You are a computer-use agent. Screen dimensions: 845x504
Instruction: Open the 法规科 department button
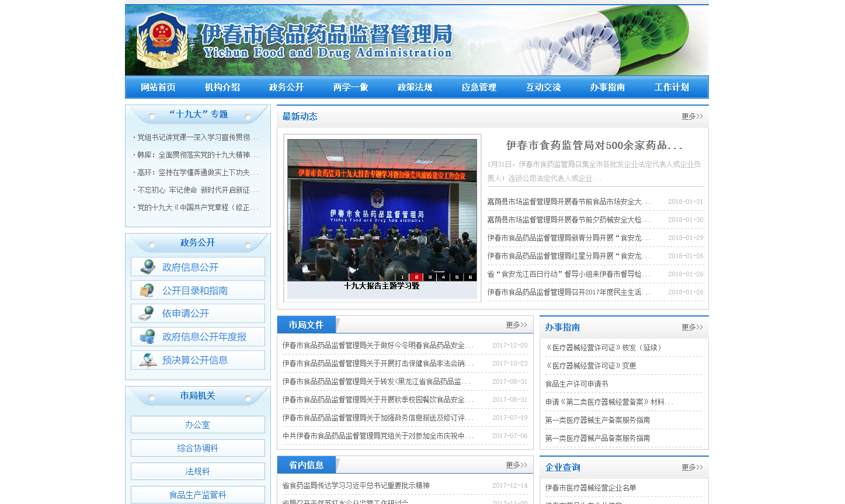point(198,471)
